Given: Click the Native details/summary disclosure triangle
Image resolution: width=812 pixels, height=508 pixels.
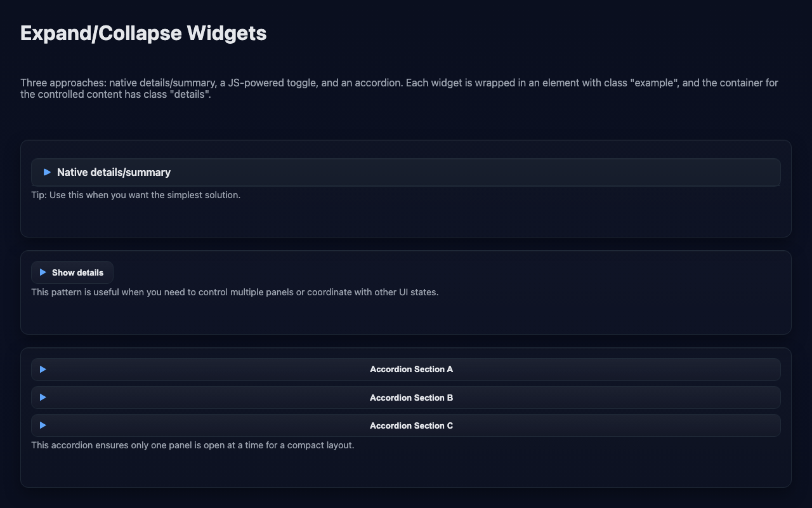Looking at the screenshot, I should pos(47,171).
